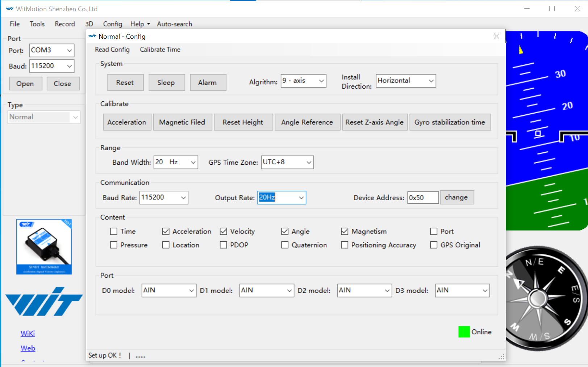Click the Device Address input field
Screen dimensions: 588x367
(422, 197)
